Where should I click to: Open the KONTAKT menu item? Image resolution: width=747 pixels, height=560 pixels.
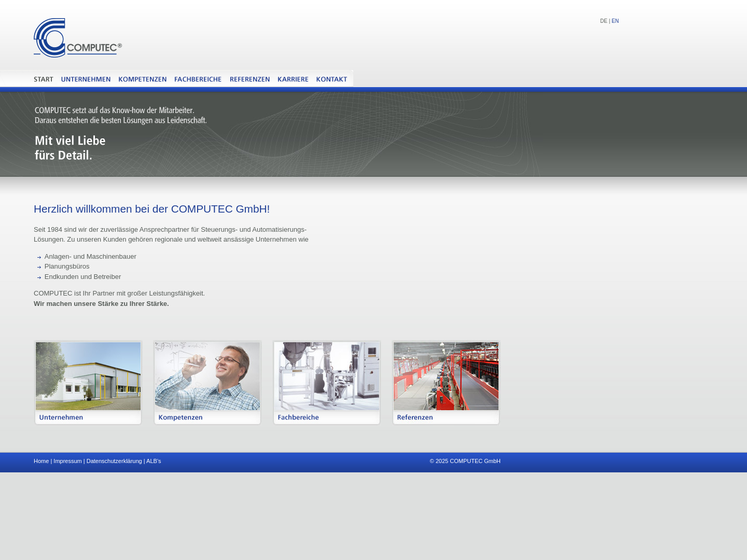pos(331,79)
